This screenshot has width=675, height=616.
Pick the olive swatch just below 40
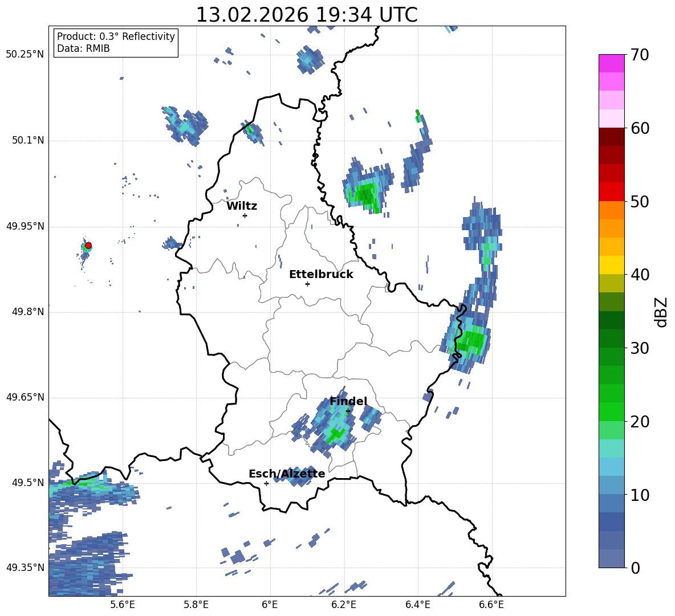pyautogui.click(x=611, y=283)
